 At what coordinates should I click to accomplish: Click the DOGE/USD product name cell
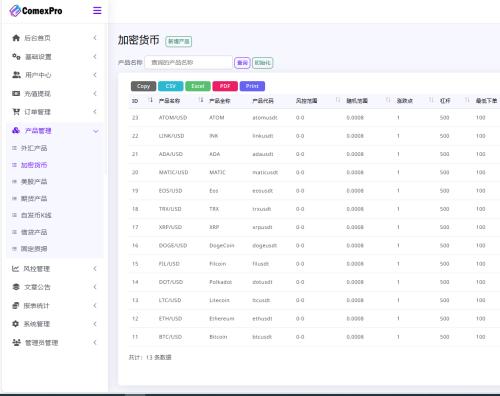173,245
